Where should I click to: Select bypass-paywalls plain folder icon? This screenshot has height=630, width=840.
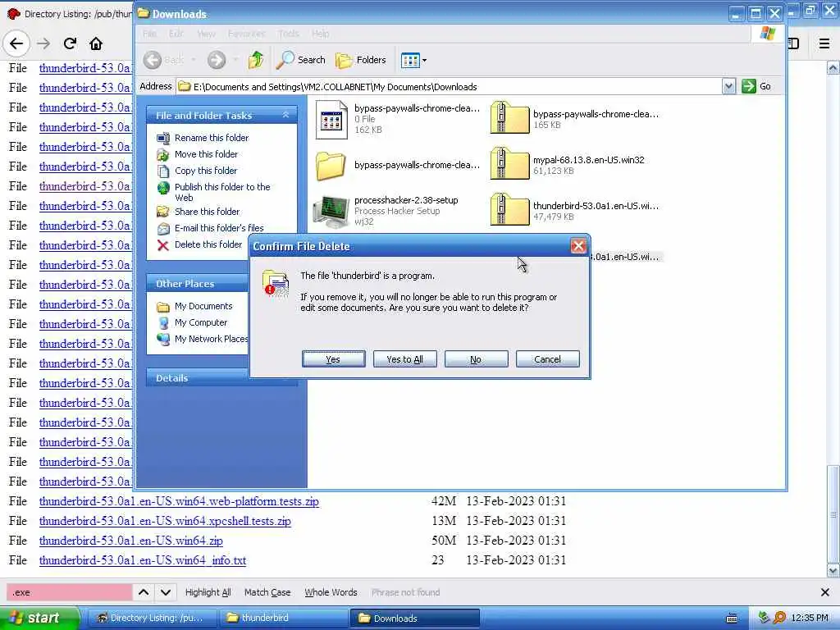pos(331,166)
